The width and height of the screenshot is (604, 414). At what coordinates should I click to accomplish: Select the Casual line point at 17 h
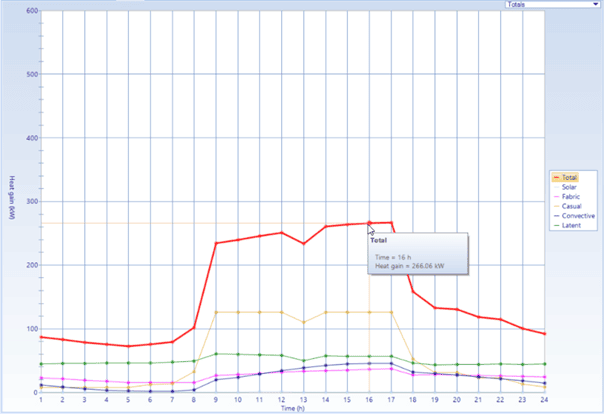point(391,312)
